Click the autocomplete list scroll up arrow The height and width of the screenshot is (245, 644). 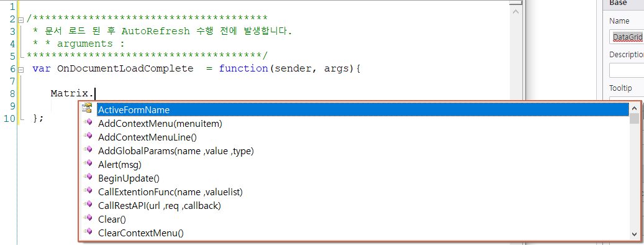[635, 108]
